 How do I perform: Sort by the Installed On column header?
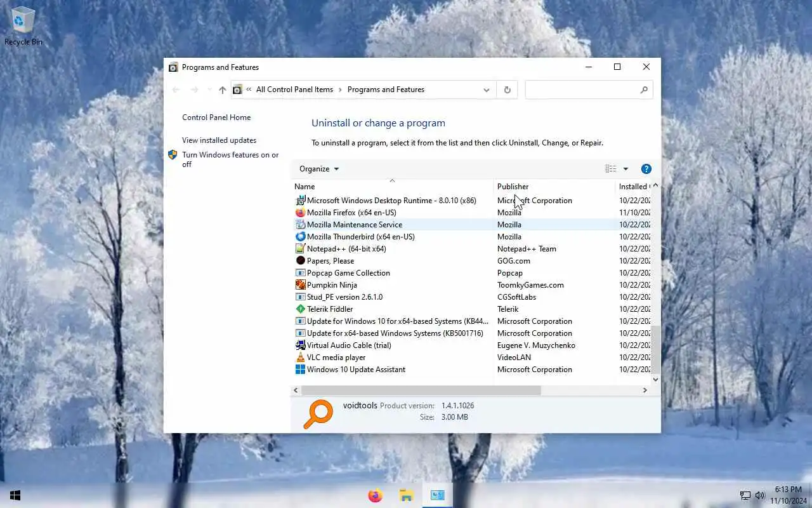click(x=633, y=187)
